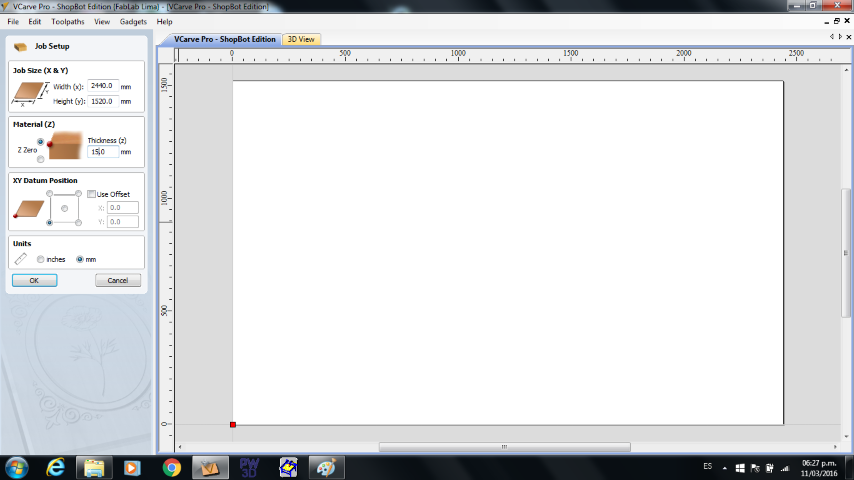Open the File menu

click(13, 22)
